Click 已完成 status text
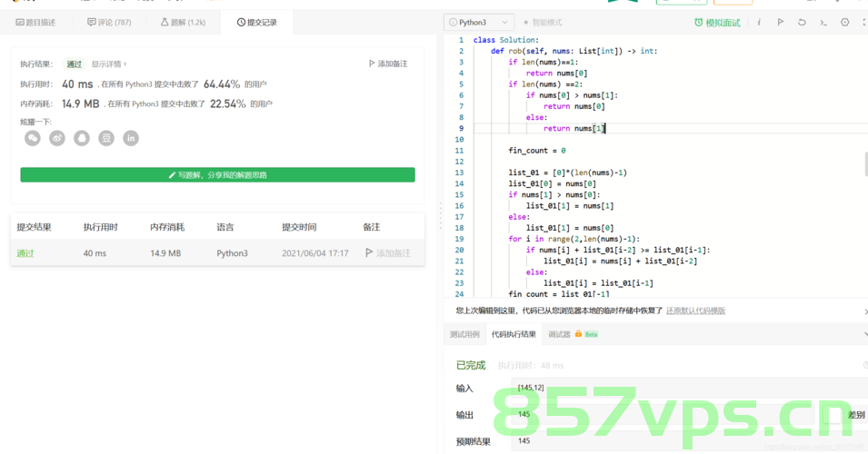Image resolution: width=868 pixels, height=454 pixels. (x=471, y=366)
